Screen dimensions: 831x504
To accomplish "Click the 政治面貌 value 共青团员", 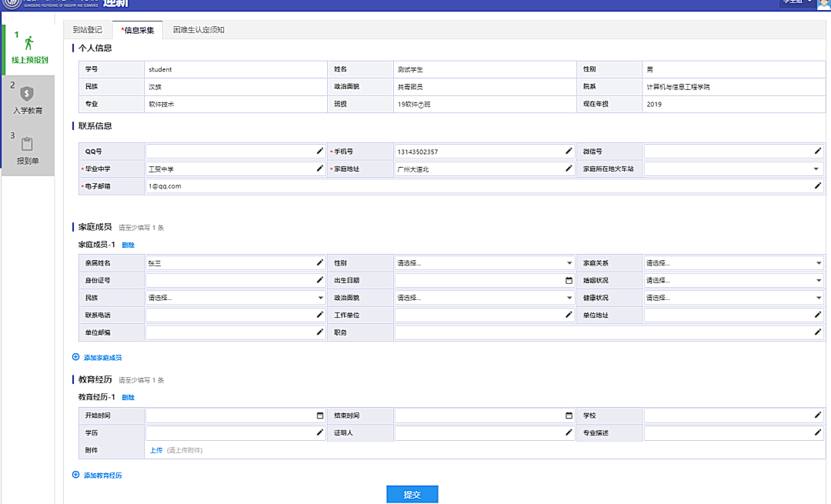I will 410,87.
